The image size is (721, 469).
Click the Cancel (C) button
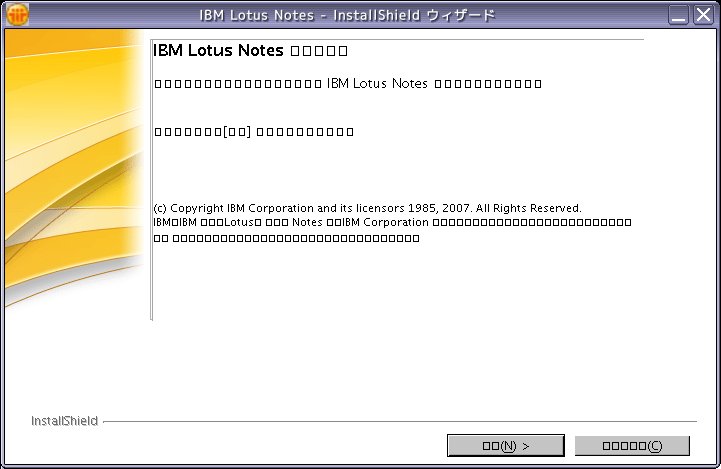632,446
